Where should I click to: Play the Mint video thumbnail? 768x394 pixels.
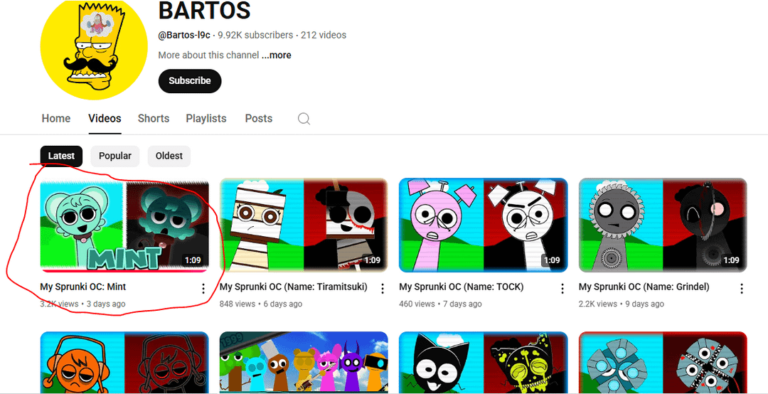(124, 225)
